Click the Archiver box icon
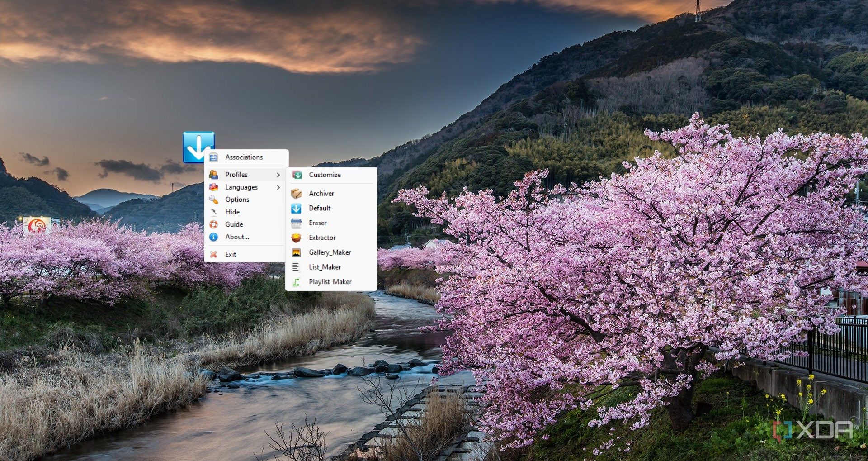The width and height of the screenshot is (868, 461). 297,193
